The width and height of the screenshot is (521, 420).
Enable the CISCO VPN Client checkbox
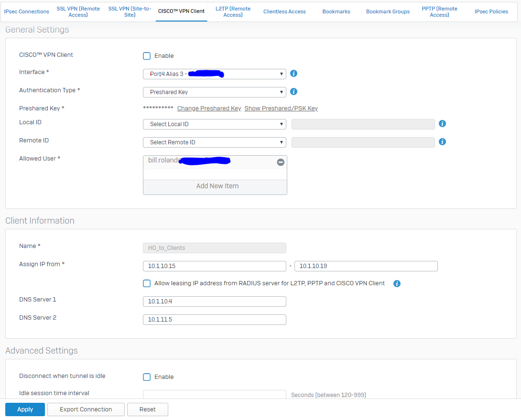pyautogui.click(x=147, y=56)
